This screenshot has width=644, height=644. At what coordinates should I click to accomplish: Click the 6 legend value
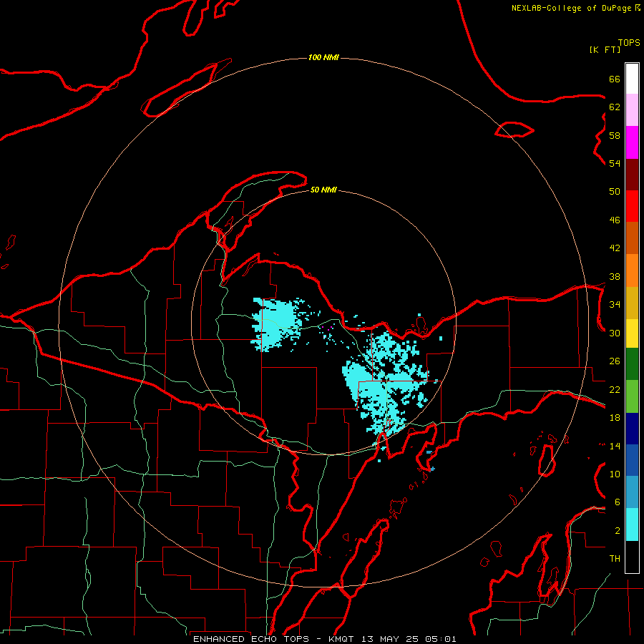[x=618, y=502]
